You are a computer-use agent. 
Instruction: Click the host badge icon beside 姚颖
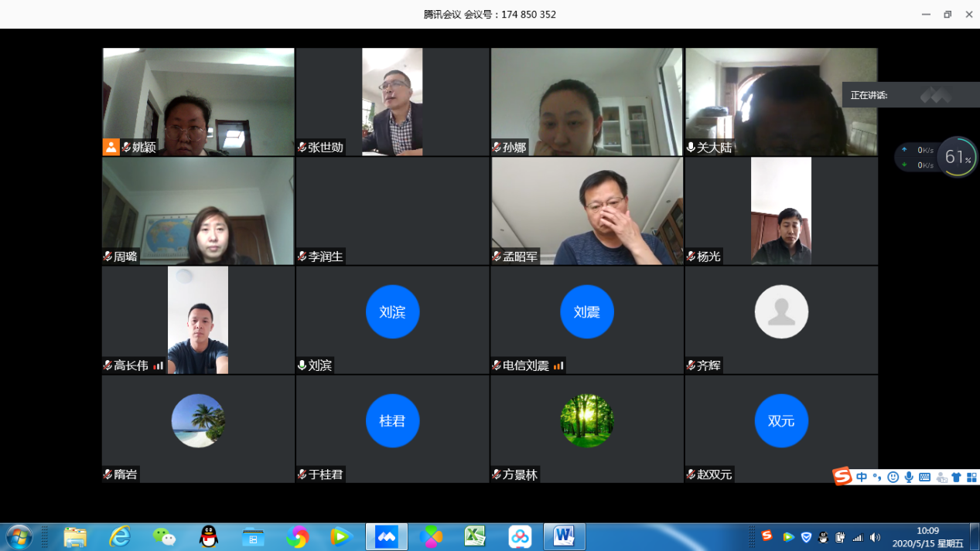[111, 147]
